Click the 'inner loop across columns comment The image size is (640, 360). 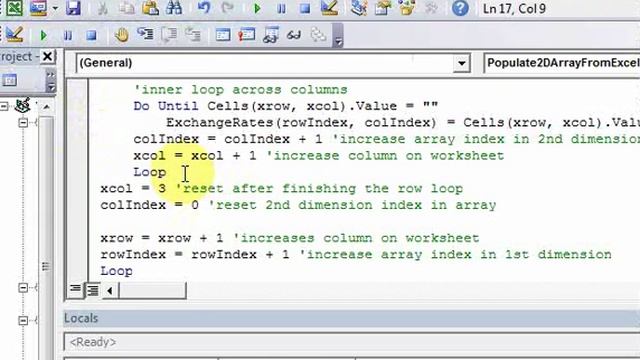click(x=240, y=90)
